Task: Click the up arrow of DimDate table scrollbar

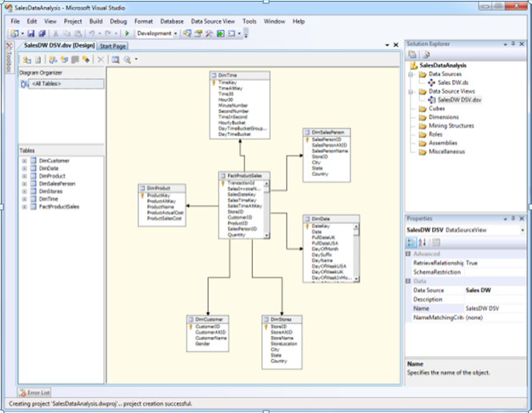Action: coord(356,227)
